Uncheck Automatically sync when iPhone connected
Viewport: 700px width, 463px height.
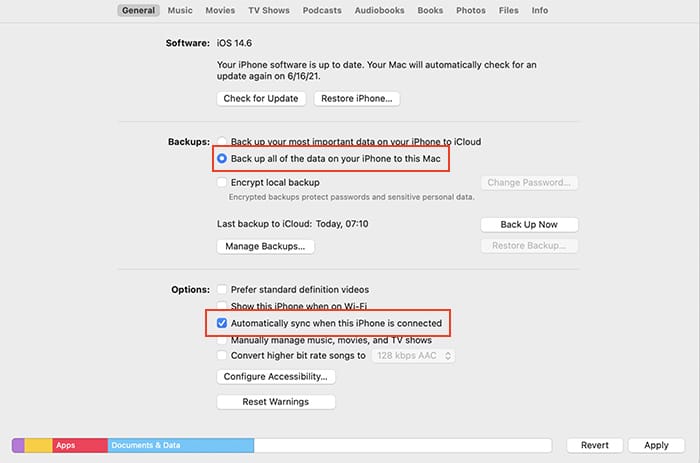[x=222, y=324]
